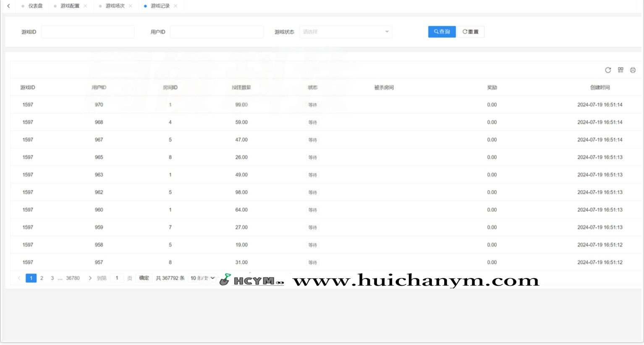
Task: Click the 创建时间 column header
Action: pyautogui.click(x=600, y=87)
